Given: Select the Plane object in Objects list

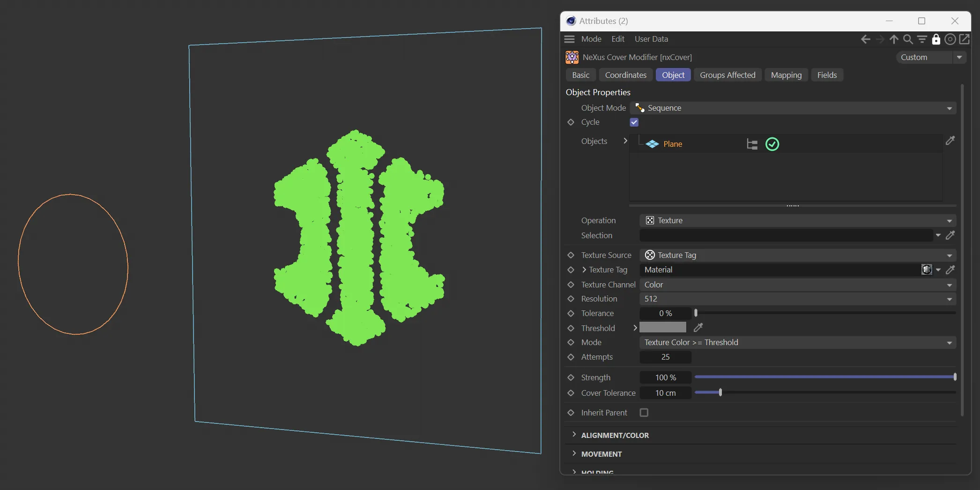Looking at the screenshot, I should pyautogui.click(x=672, y=144).
